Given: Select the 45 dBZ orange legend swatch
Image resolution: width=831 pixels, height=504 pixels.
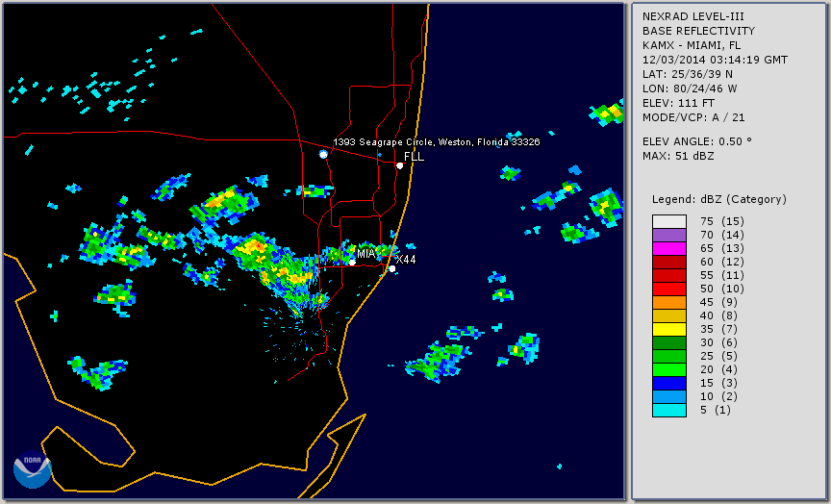Looking at the screenshot, I should (668, 302).
